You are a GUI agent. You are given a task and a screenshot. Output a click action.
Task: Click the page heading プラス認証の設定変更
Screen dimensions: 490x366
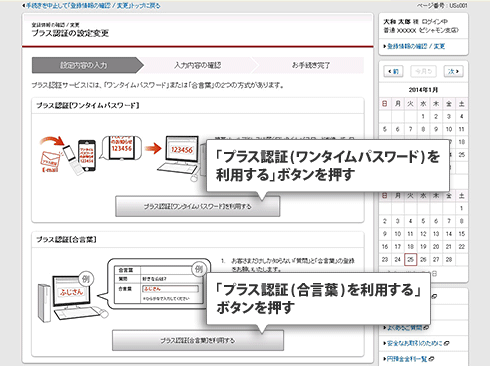70,33
